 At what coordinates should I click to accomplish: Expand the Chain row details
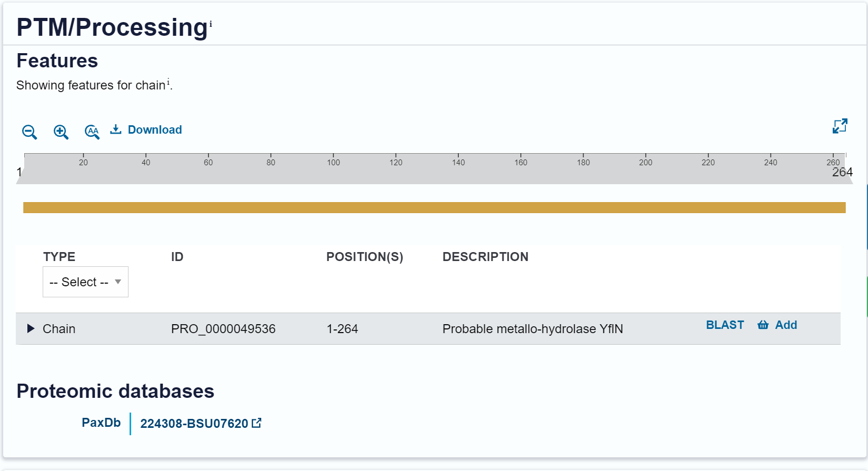(31, 328)
